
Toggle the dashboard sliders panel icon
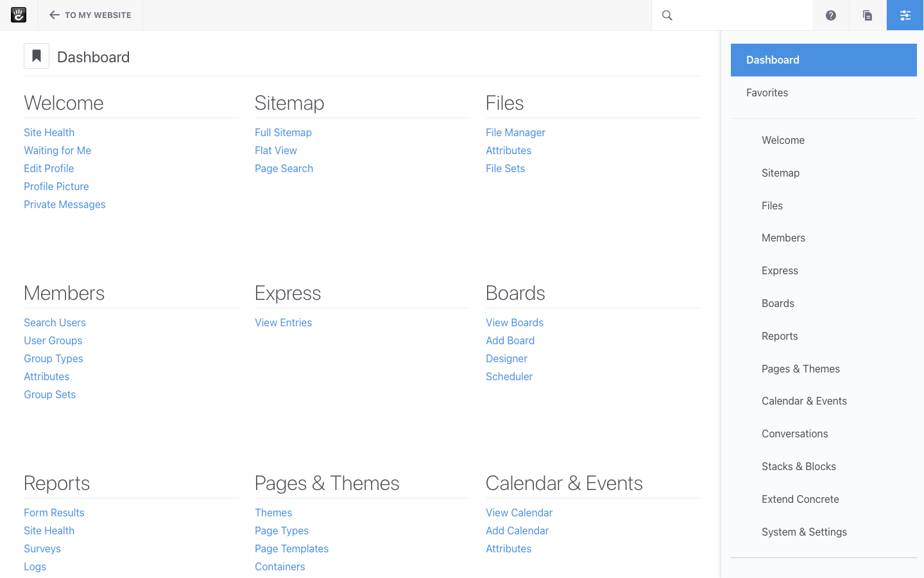point(905,15)
